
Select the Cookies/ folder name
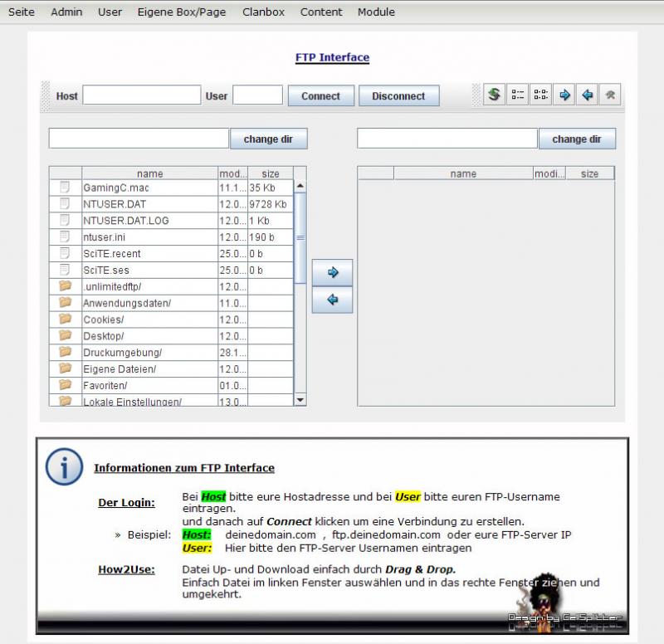tap(103, 320)
